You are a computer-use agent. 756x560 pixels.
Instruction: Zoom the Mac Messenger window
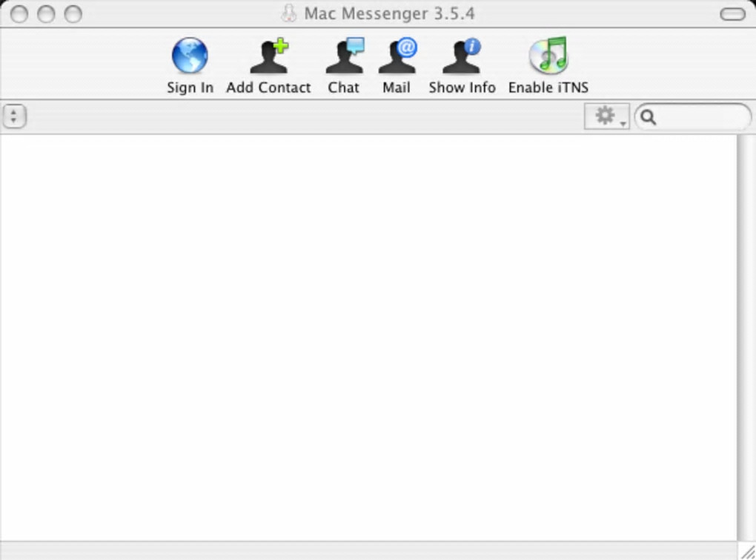point(73,14)
